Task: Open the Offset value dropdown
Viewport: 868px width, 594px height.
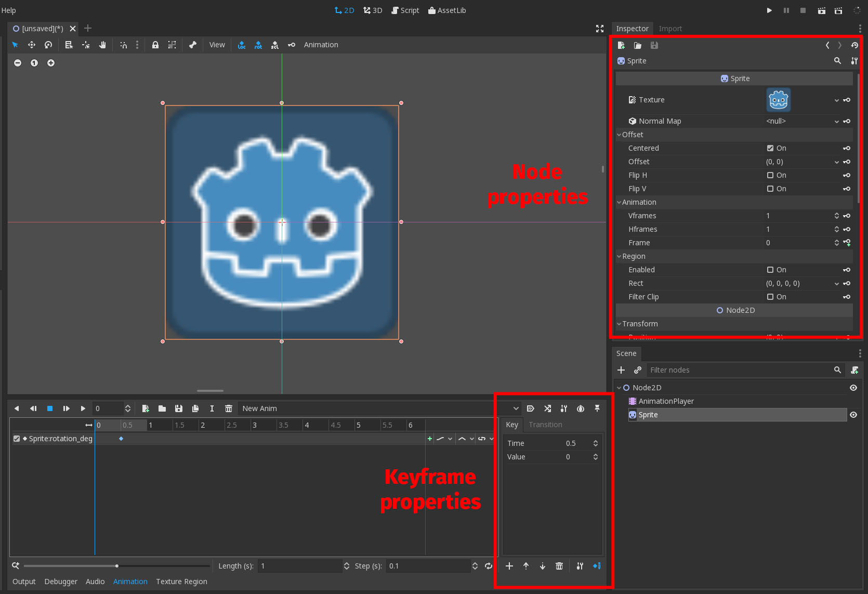Action: 836,162
